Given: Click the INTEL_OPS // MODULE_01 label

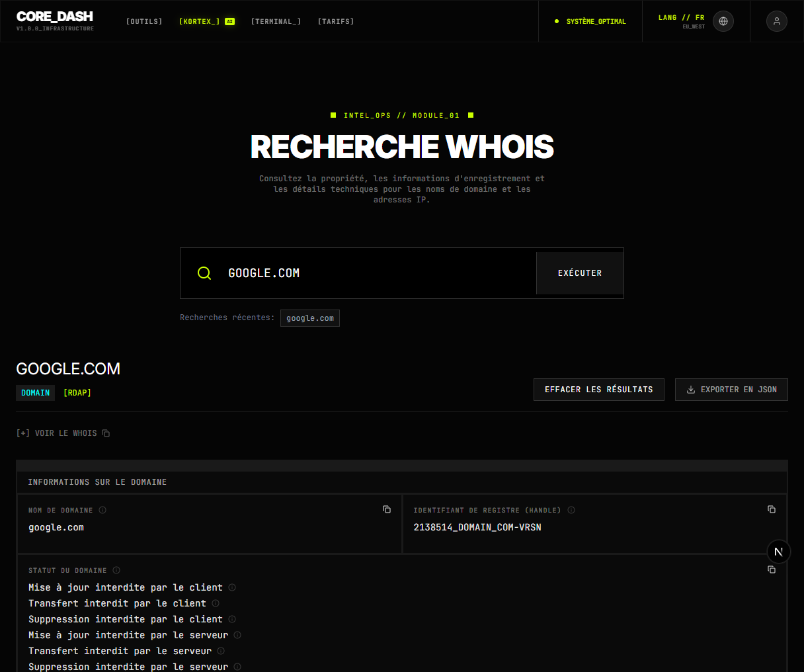Looking at the screenshot, I should tap(401, 115).
